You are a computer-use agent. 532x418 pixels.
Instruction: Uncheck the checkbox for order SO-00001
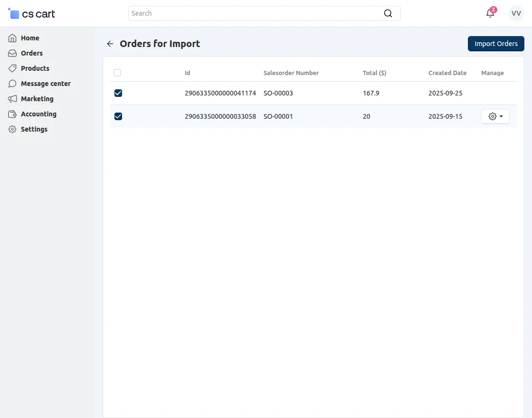[118, 116]
